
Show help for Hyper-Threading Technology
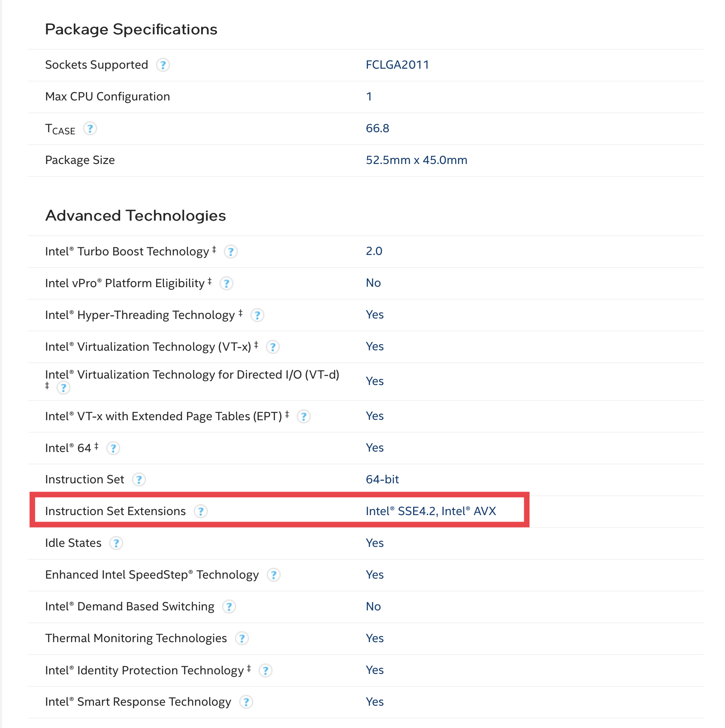tap(257, 315)
